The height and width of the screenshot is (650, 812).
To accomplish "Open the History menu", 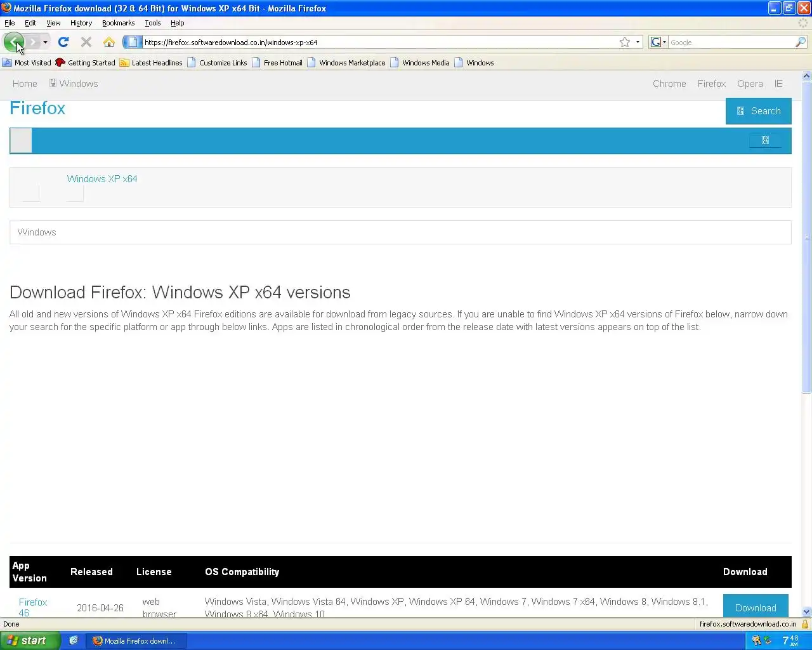I will click(81, 23).
